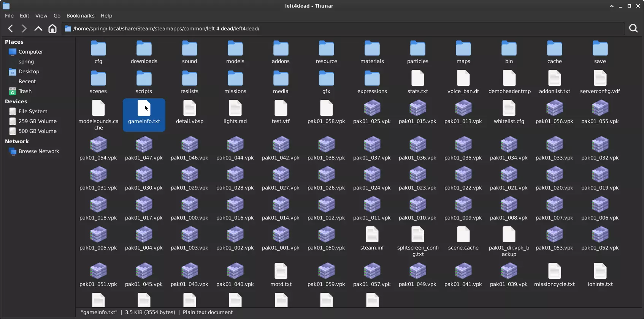644x319 pixels.
Task: Select the scripts folder icon
Action: point(144,78)
